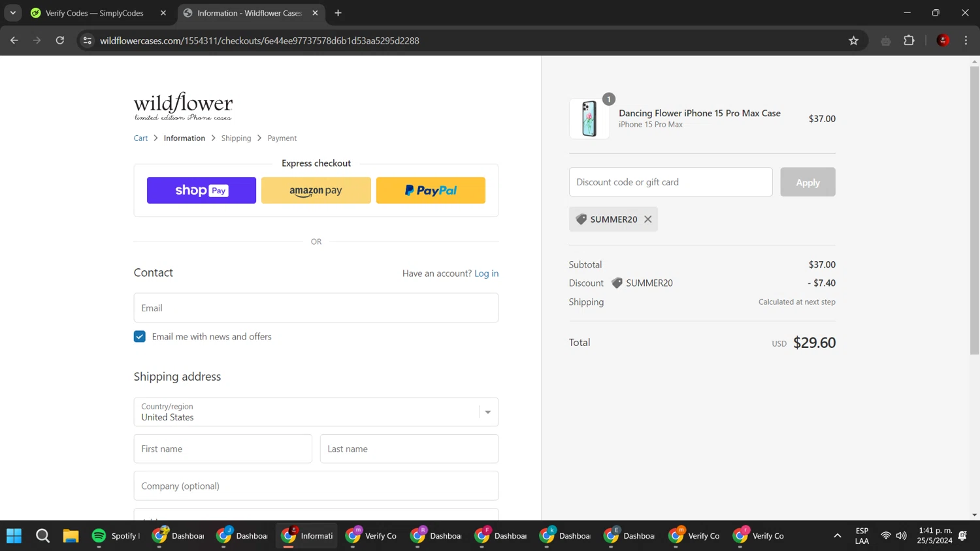Go back to Cart via breadcrumb
Viewport: 980px width, 551px height.
pos(140,138)
